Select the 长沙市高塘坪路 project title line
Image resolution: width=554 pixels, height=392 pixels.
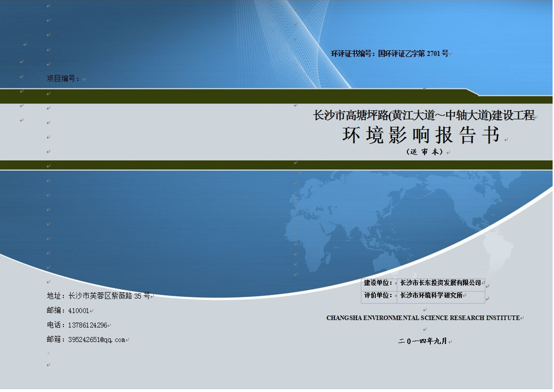click(424, 115)
